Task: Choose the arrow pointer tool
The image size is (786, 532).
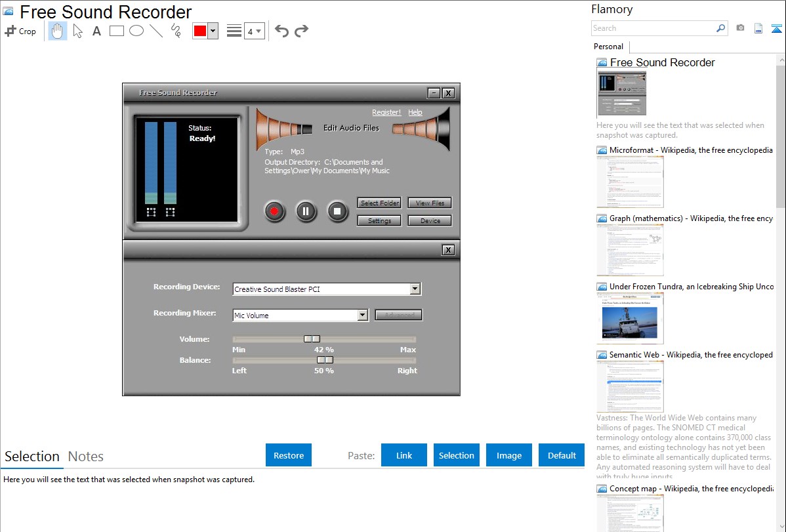Action: point(77,31)
